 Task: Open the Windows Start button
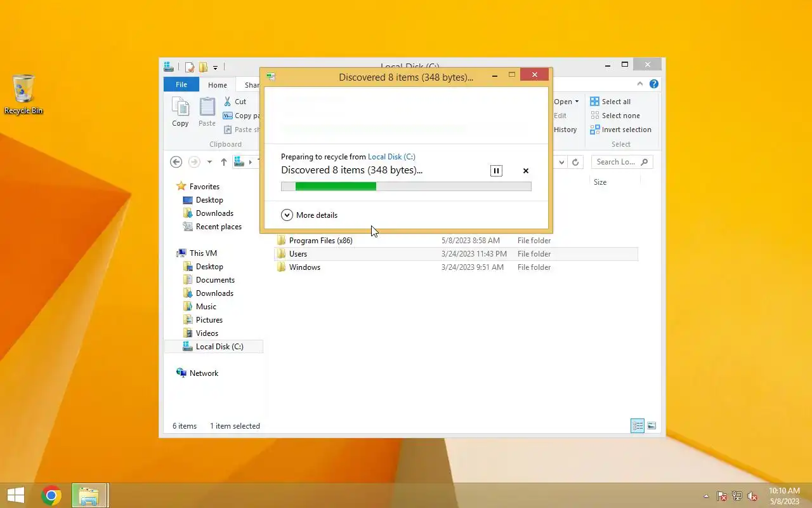tap(16, 495)
